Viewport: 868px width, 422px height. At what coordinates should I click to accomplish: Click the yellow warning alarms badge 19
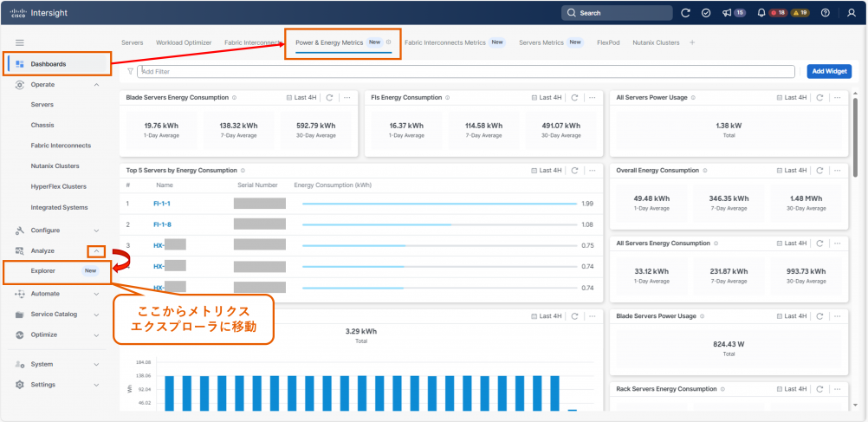800,13
